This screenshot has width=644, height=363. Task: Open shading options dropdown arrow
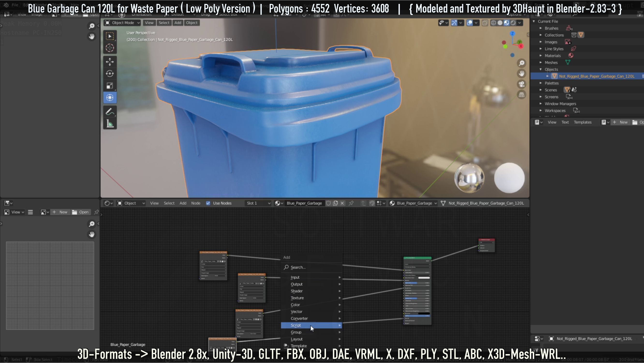coord(519,23)
